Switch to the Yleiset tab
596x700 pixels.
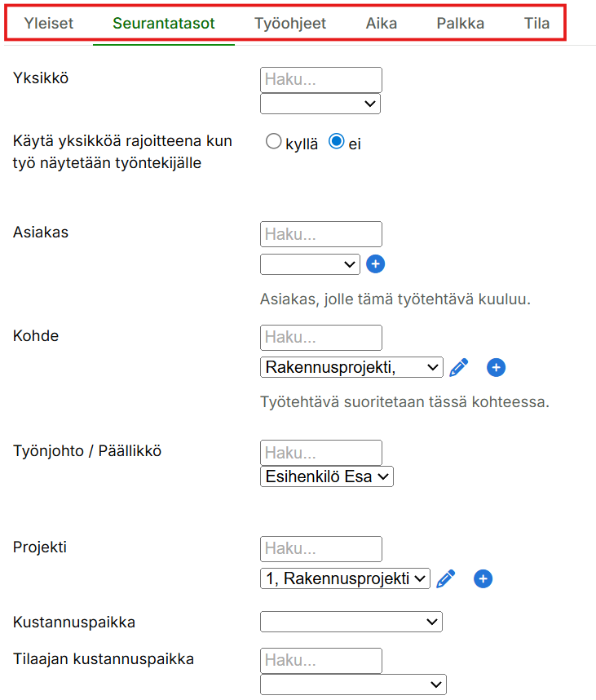49,23
